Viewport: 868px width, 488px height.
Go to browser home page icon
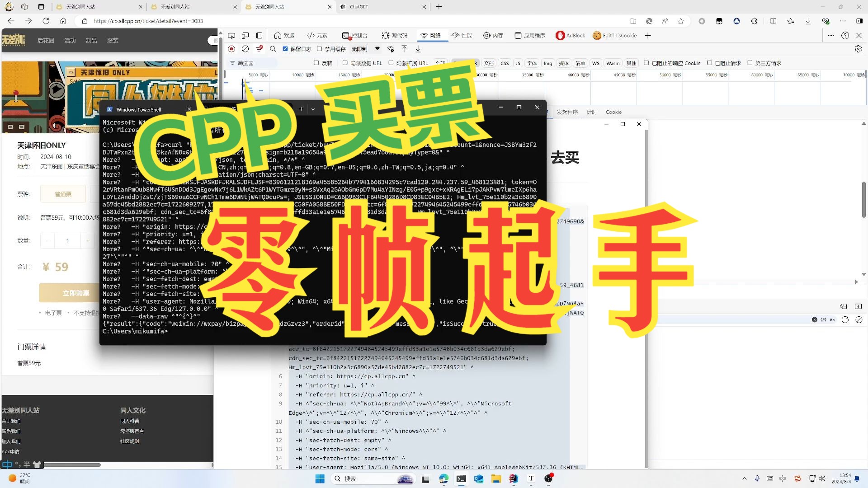pos(63,21)
